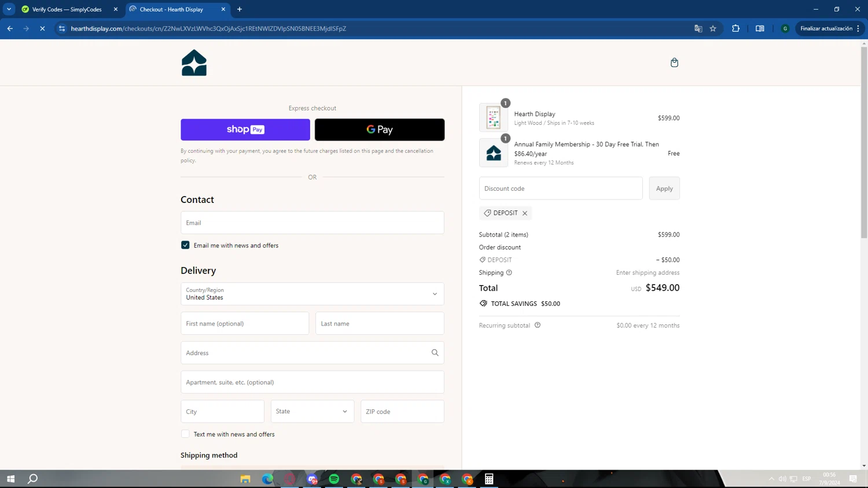Remove the DEPOSIT discount code tag
868x488 pixels.
tap(525, 213)
